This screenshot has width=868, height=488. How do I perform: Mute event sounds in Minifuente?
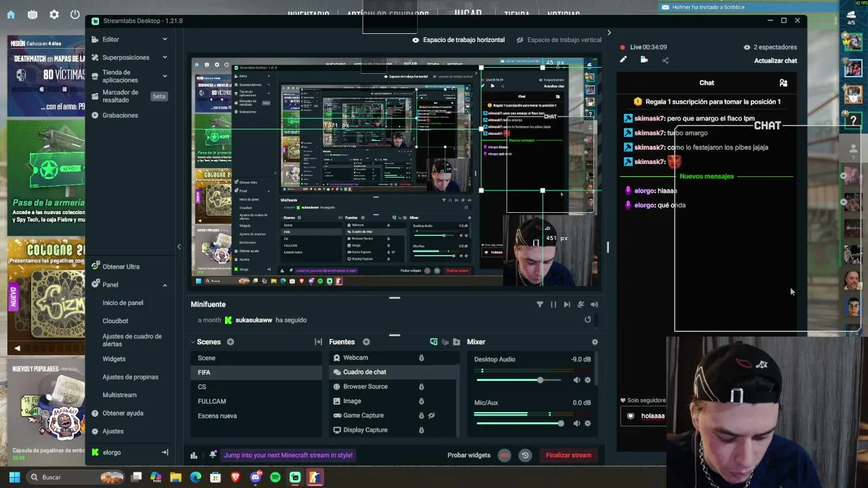tap(580, 304)
